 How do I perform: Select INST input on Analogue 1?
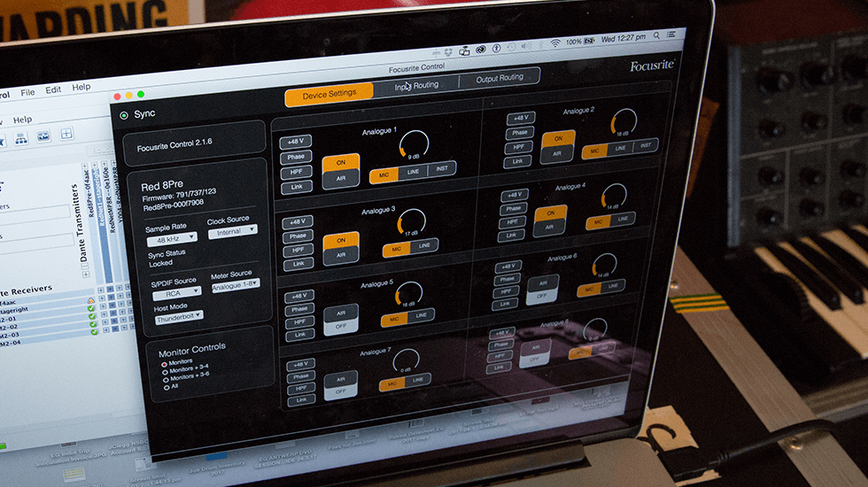click(x=443, y=168)
